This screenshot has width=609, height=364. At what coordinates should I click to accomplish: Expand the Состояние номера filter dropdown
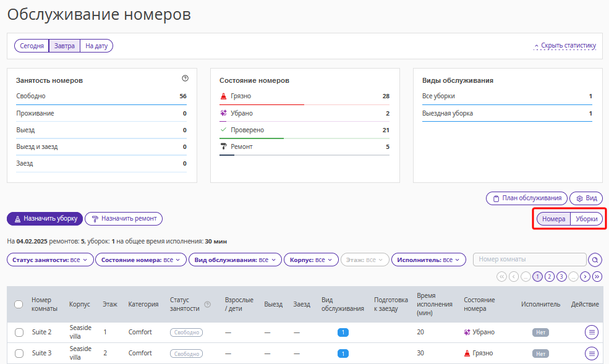[x=141, y=260]
